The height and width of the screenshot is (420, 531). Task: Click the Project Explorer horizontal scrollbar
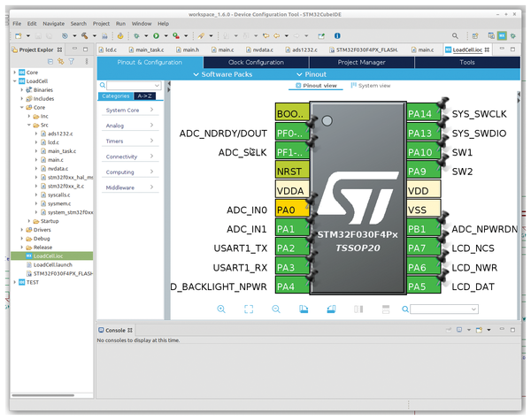pos(43,395)
